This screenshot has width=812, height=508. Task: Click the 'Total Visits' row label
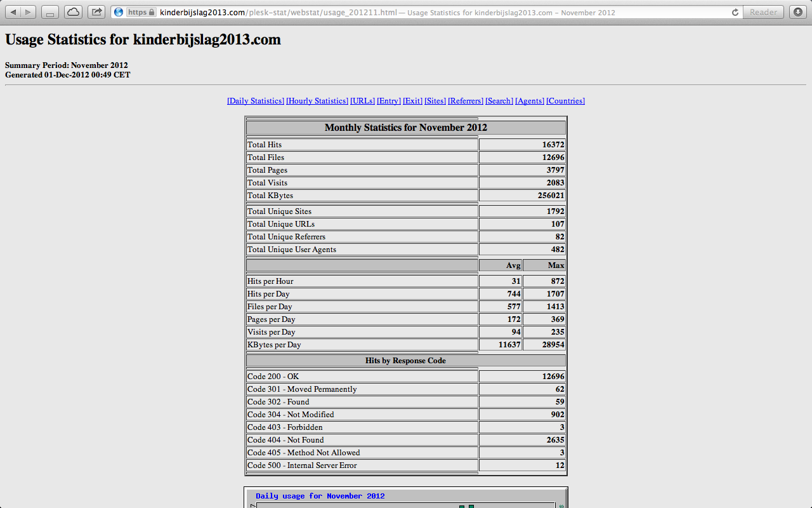[267, 183]
